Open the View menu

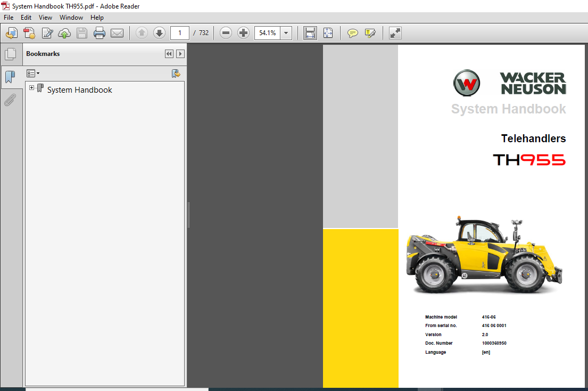tap(45, 18)
